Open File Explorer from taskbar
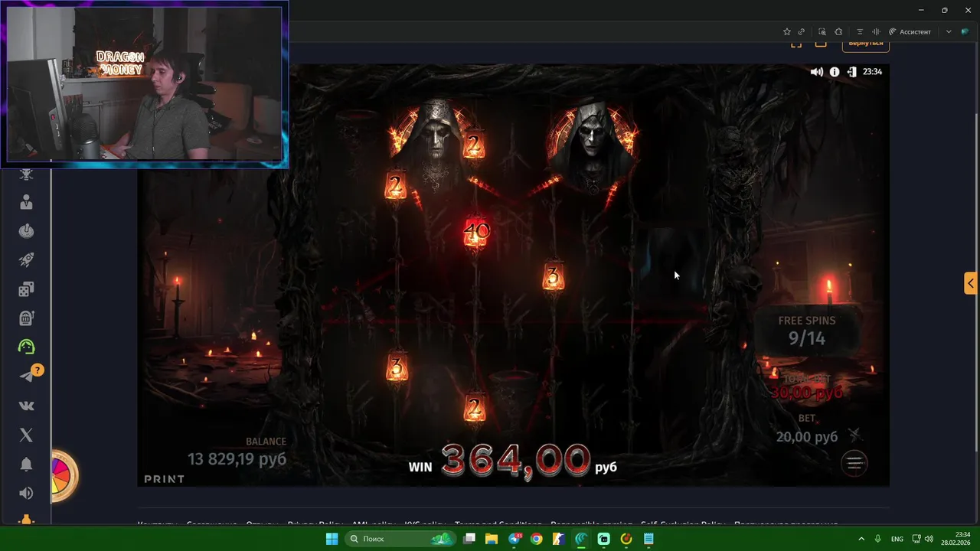The image size is (980, 551). click(492, 539)
